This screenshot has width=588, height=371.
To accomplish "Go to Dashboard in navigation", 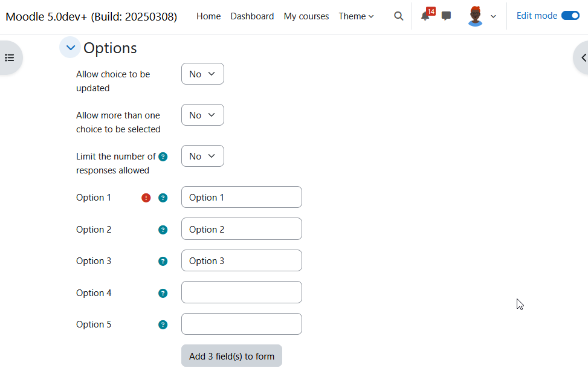I will pos(252,16).
